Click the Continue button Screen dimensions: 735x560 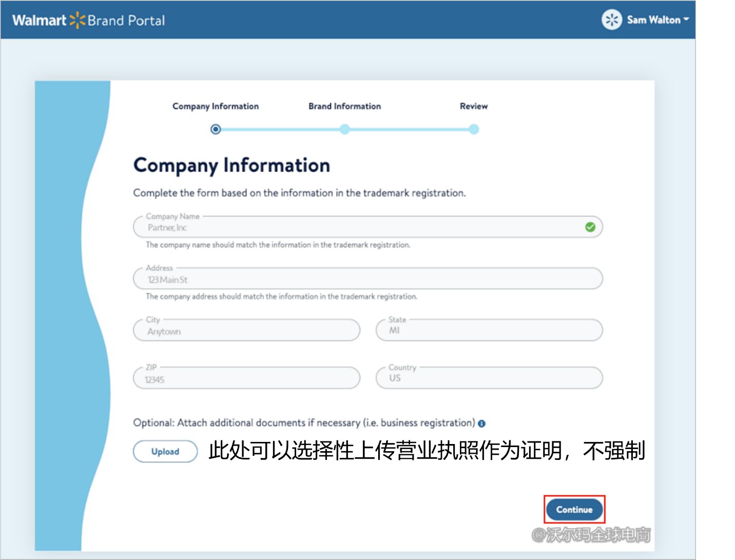click(574, 510)
